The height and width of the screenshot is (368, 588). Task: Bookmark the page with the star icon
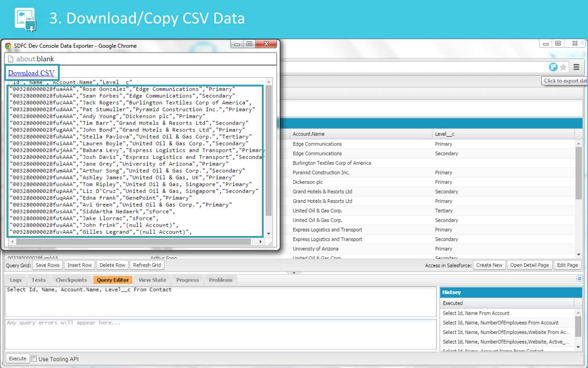pos(564,67)
